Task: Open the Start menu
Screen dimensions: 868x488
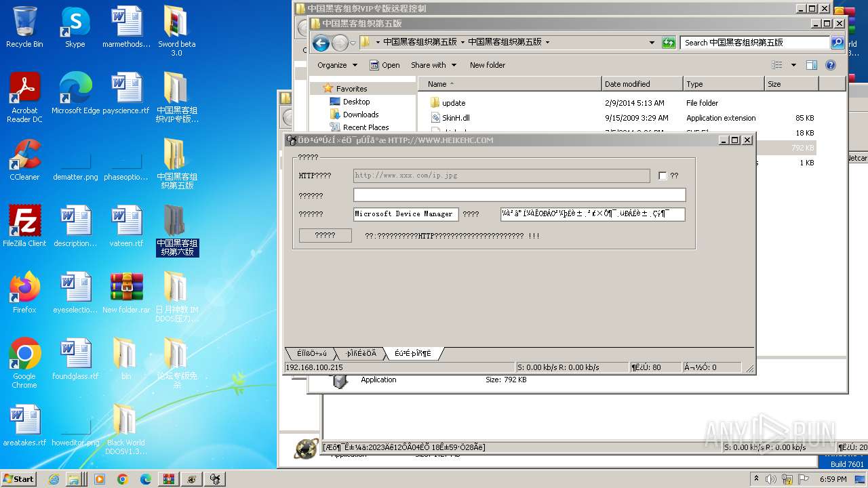Action: tap(19, 479)
